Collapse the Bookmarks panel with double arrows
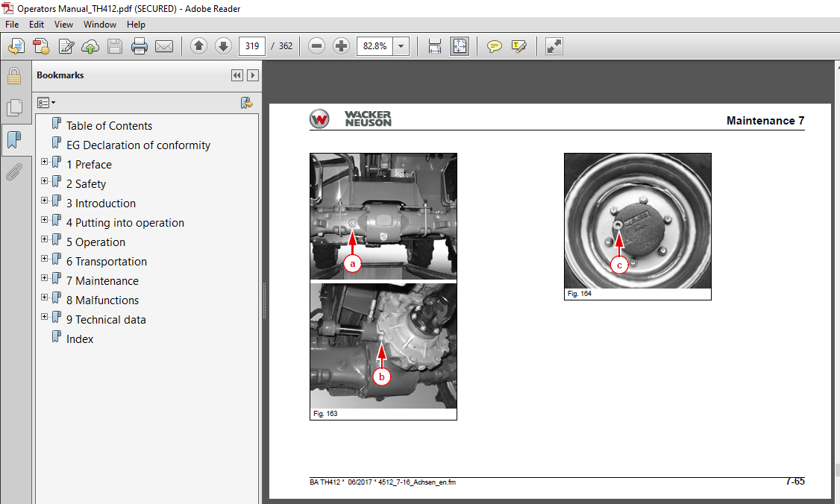The image size is (840, 504). click(236, 75)
